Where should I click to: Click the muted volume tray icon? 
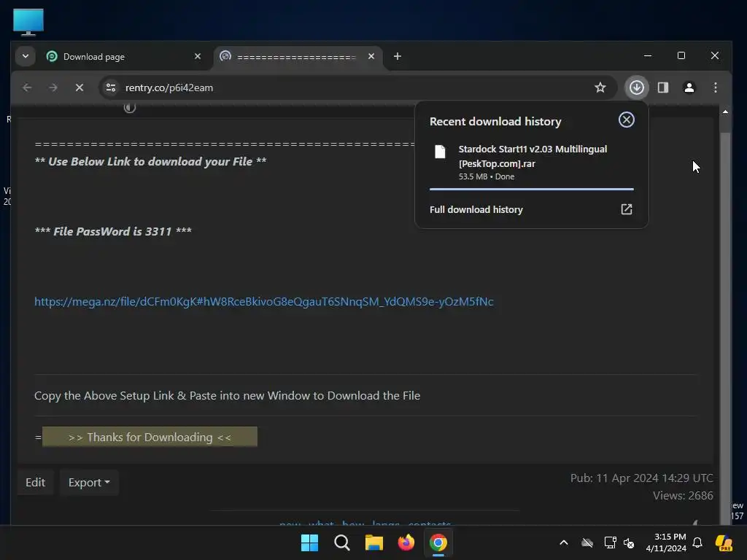coord(629,542)
